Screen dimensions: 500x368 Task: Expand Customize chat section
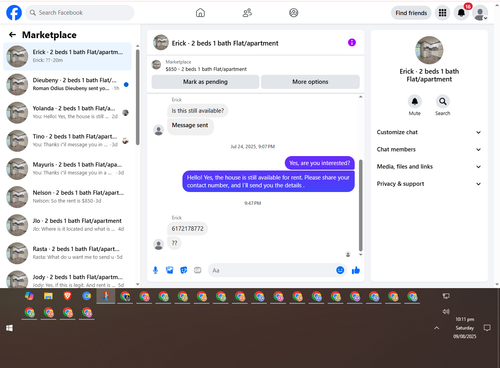pyautogui.click(x=429, y=132)
